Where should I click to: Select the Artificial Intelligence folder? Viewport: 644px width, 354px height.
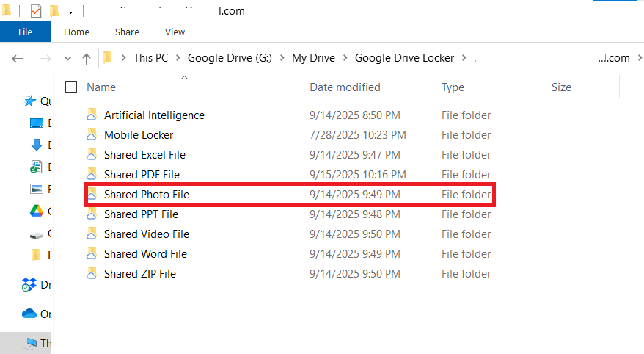pos(154,115)
